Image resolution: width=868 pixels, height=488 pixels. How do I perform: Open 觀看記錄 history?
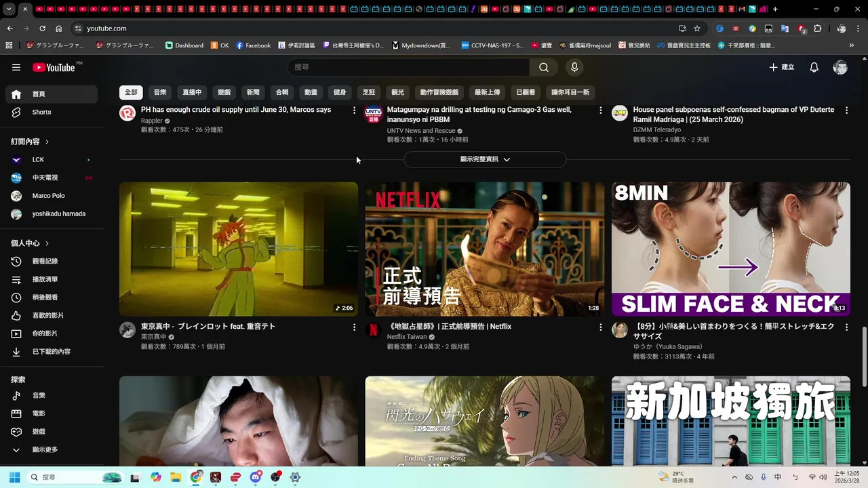(52, 261)
